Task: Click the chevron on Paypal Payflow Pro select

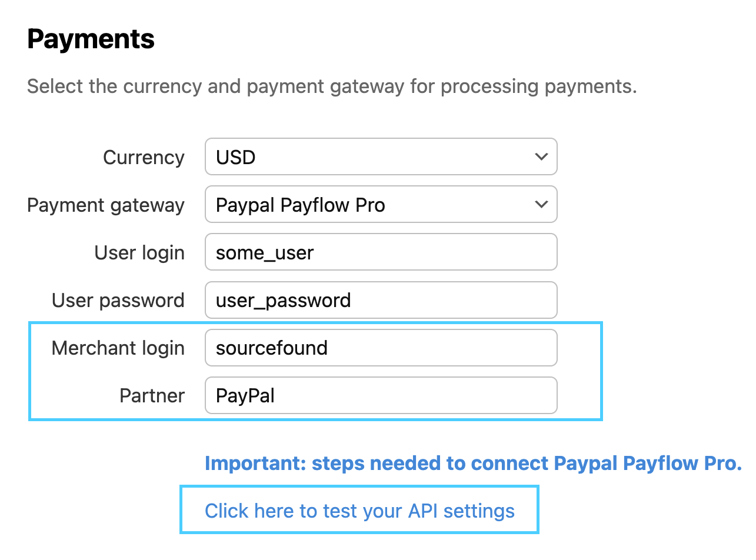Action: (541, 205)
